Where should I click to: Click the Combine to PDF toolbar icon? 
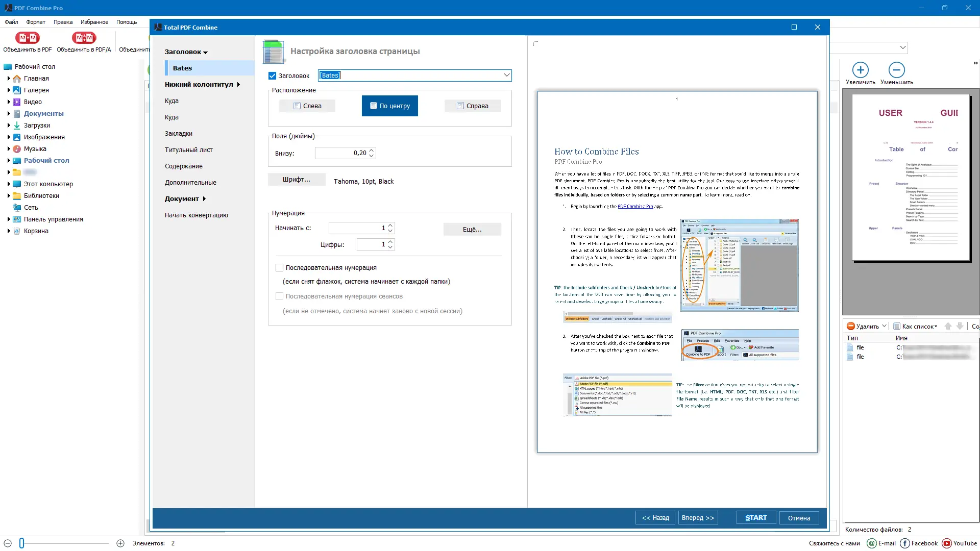[27, 38]
